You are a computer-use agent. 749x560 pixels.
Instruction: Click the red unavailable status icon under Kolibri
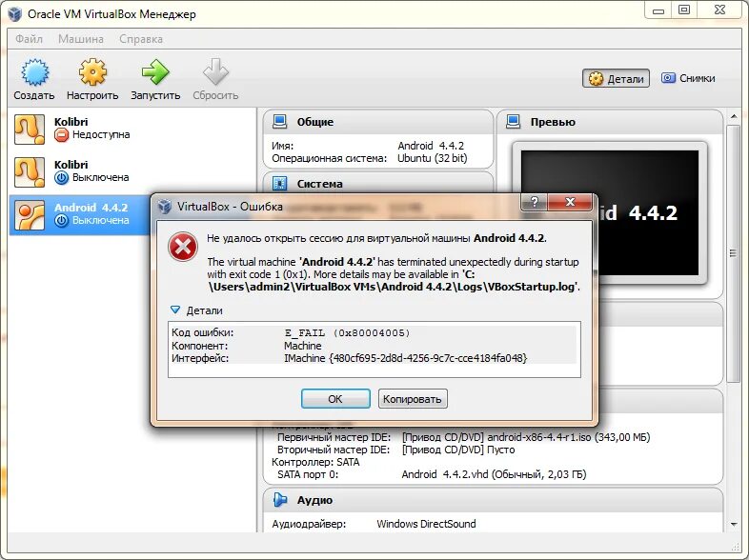[x=61, y=135]
